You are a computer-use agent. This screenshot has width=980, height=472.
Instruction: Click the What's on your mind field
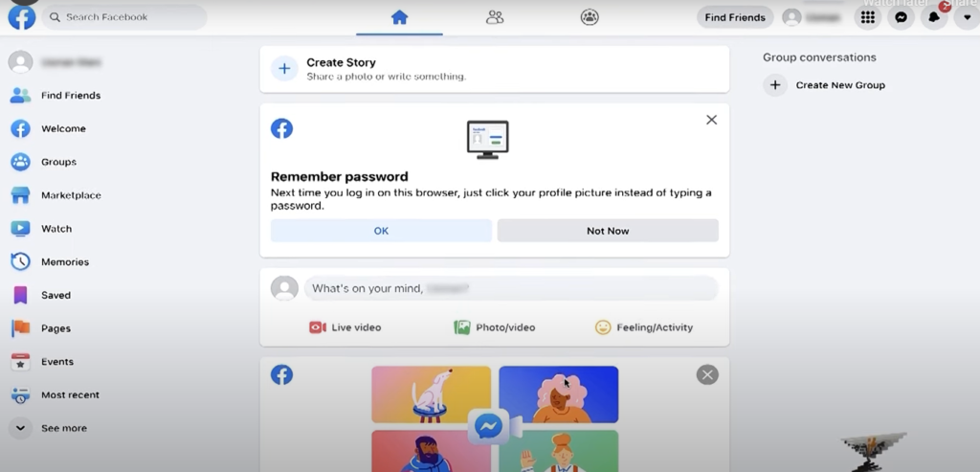pyautogui.click(x=511, y=289)
